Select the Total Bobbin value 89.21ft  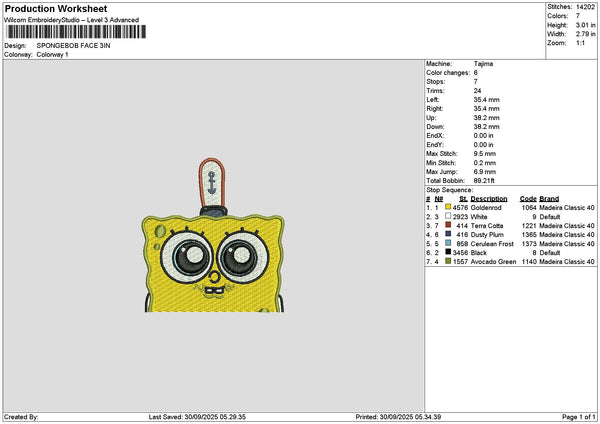point(484,181)
